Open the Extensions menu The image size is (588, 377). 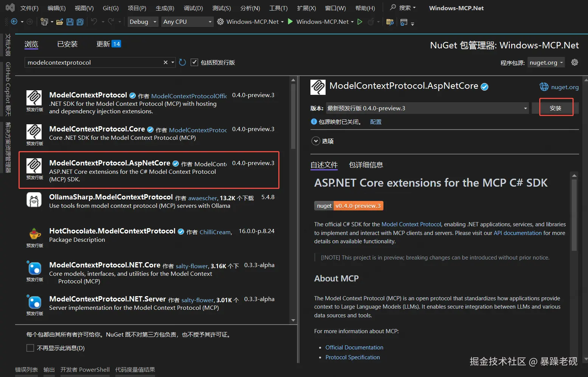pyautogui.click(x=306, y=8)
